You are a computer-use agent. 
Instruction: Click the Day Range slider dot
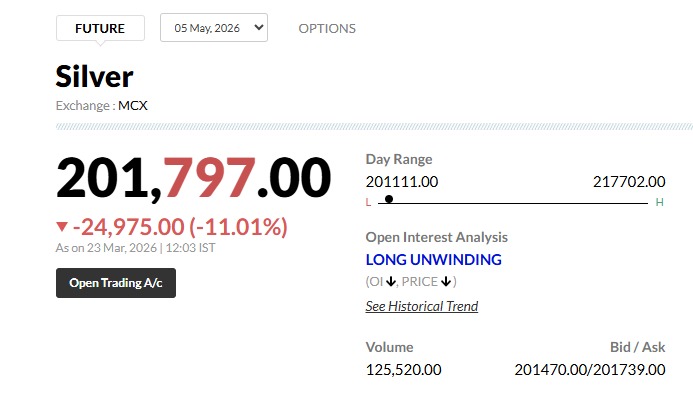pyautogui.click(x=388, y=199)
